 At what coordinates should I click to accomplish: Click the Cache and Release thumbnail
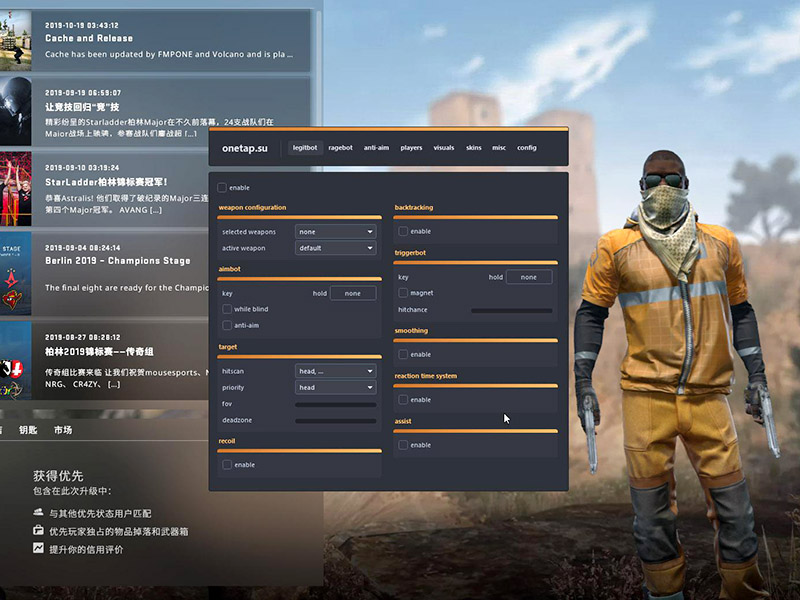pos(15,41)
